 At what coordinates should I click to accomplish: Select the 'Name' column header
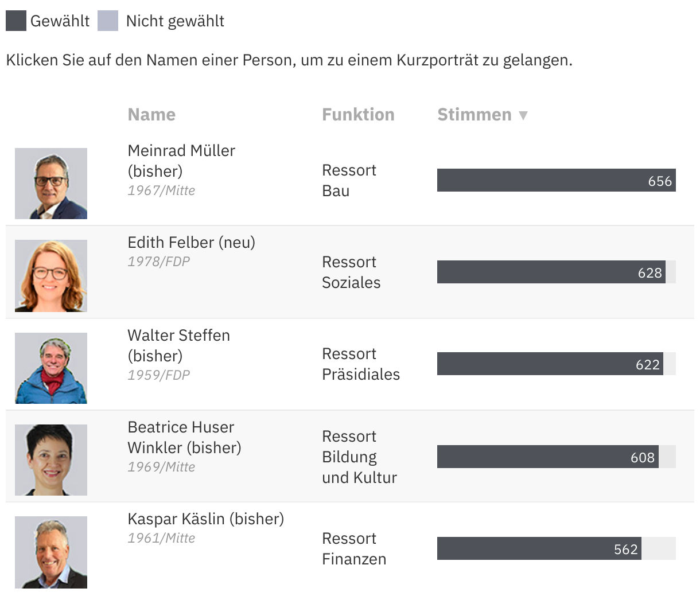[x=151, y=114]
